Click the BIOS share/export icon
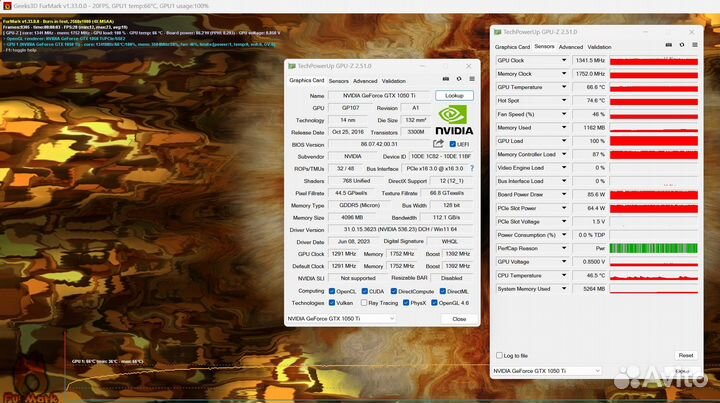The image size is (720, 403). pos(438,144)
